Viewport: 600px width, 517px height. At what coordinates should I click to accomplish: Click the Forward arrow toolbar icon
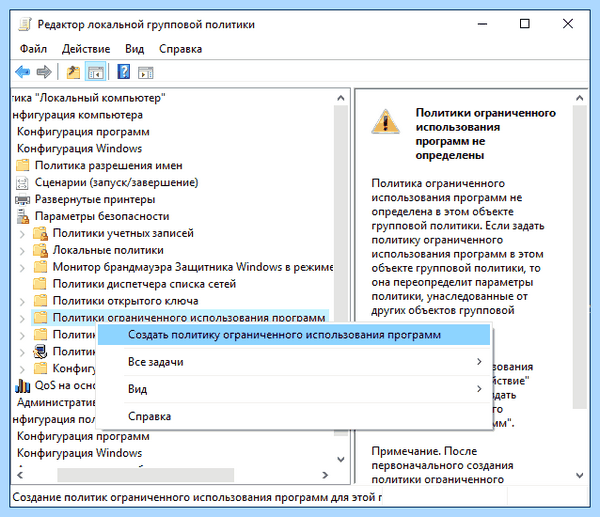click(44, 72)
